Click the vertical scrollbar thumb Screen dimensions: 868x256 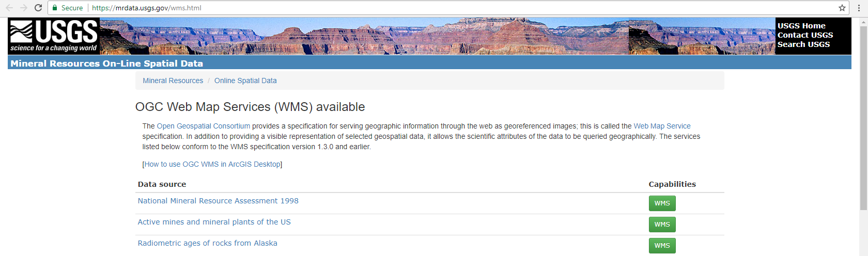coord(863,118)
